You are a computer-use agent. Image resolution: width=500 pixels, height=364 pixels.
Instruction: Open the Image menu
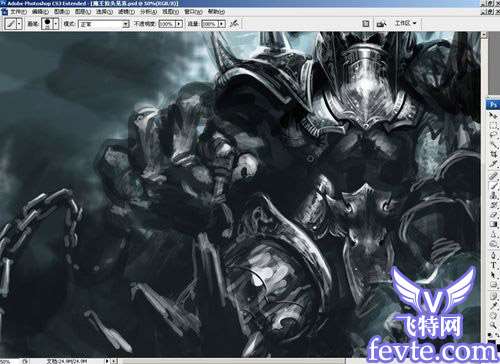point(62,12)
